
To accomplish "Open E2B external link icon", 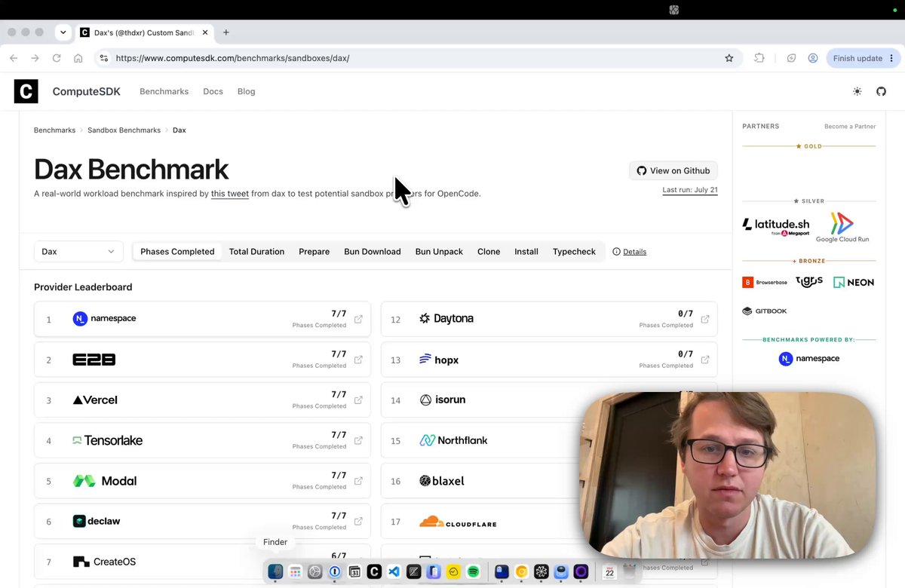I will coord(358,360).
